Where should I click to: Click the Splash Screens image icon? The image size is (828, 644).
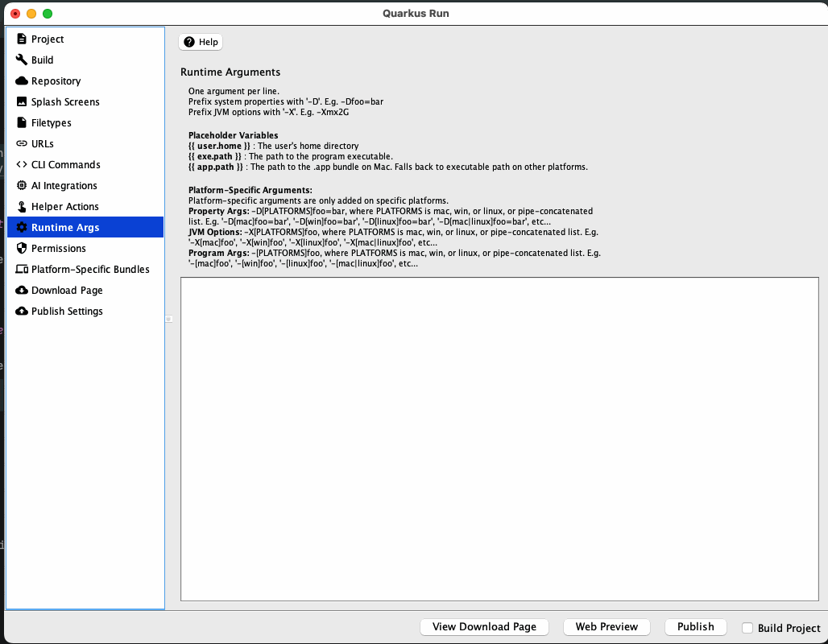pyautogui.click(x=22, y=101)
